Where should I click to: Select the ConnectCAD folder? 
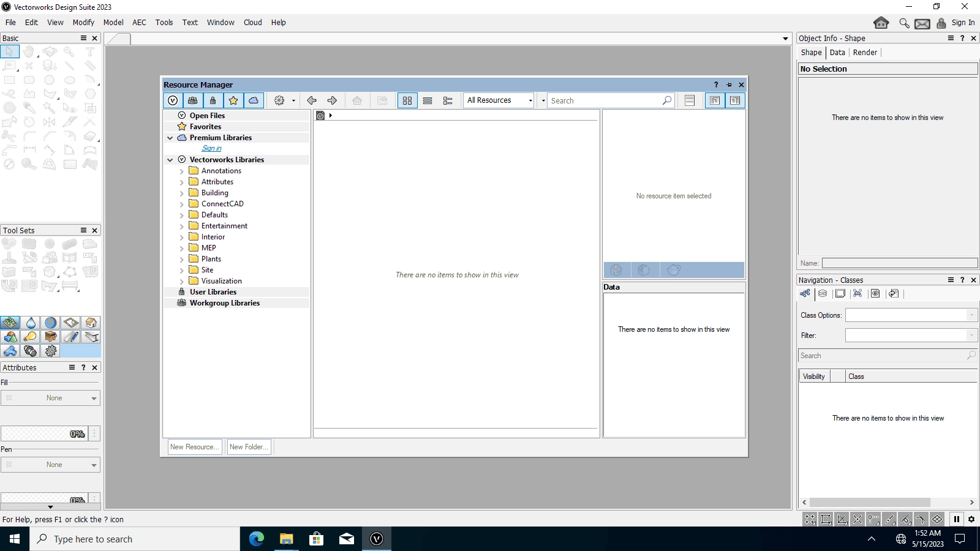tap(222, 204)
